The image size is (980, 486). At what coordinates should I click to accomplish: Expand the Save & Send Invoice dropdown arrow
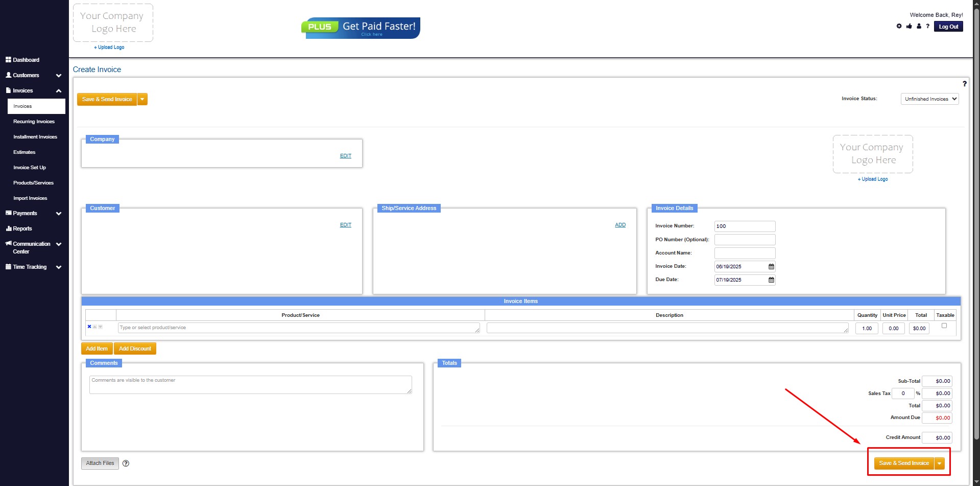point(142,99)
